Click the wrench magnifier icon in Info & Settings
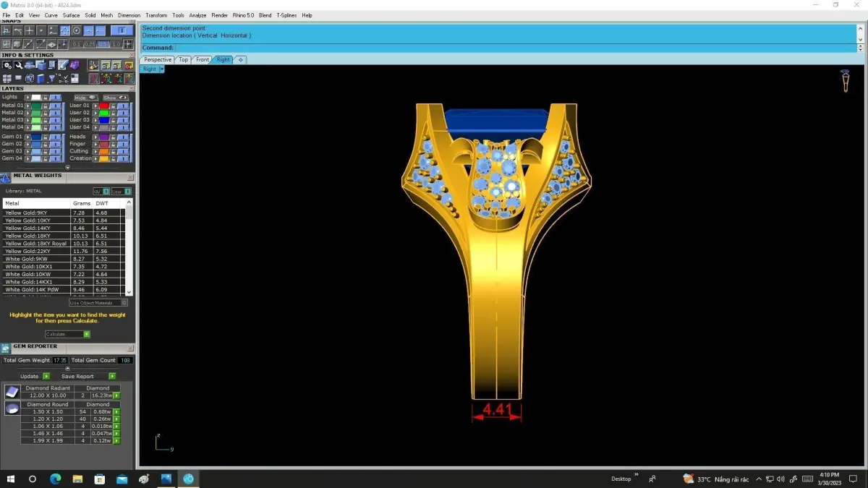The height and width of the screenshot is (488, 868). (18, 65)
